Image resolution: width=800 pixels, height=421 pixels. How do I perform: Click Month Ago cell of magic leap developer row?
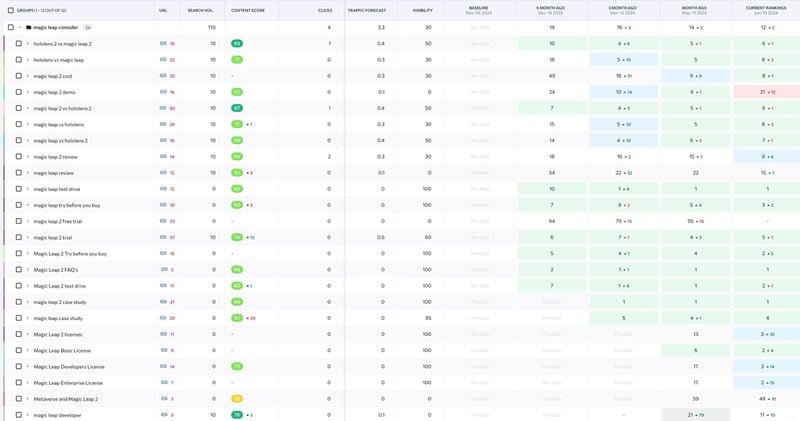click(x=695, y=415)
